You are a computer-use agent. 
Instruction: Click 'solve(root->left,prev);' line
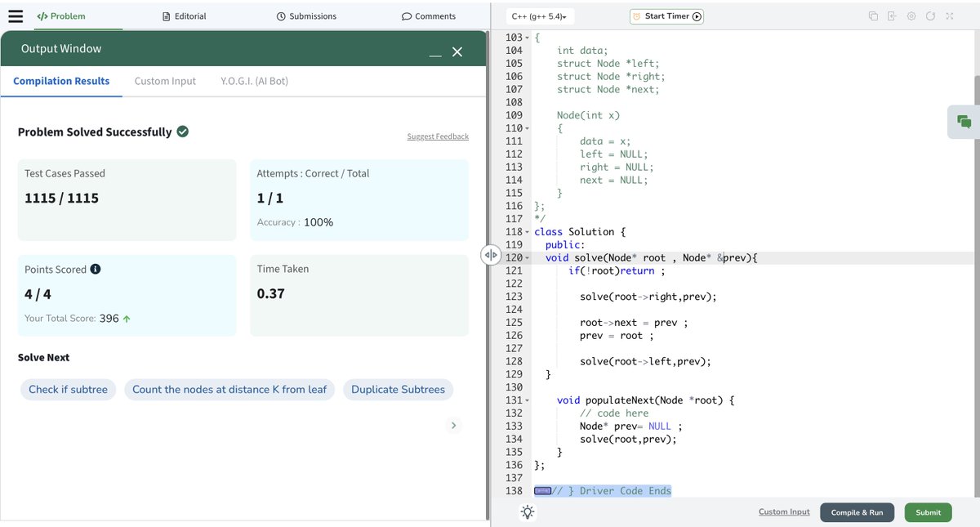[645, 361]
